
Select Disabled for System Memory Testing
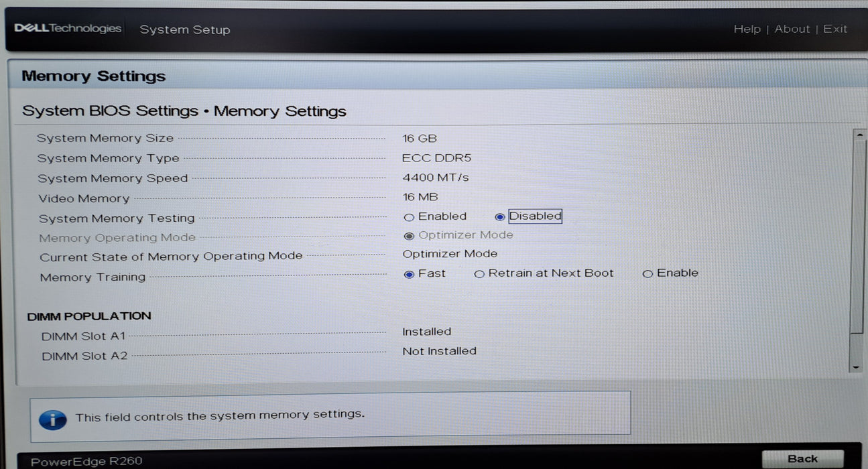click(x=499, y=217)
